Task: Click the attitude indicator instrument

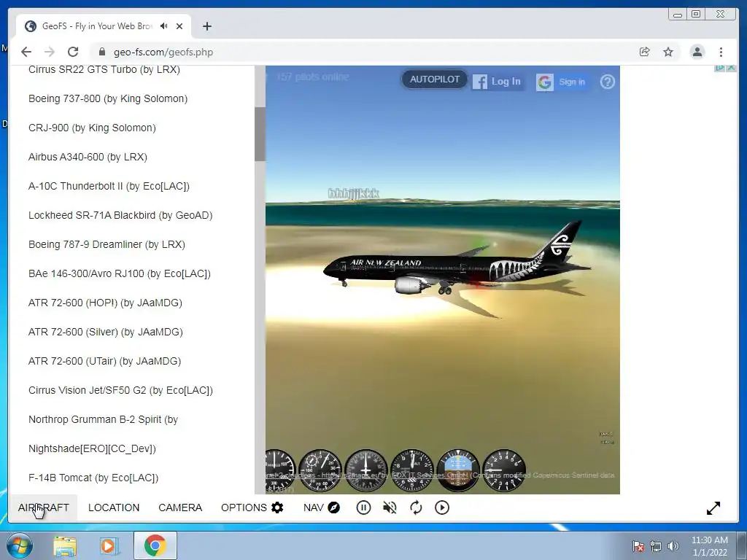Action: [458, 470]
